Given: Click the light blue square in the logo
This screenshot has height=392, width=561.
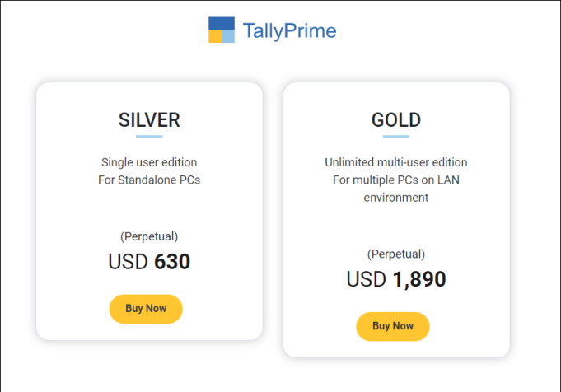Looking at the screenshot, I should [228, 36].
